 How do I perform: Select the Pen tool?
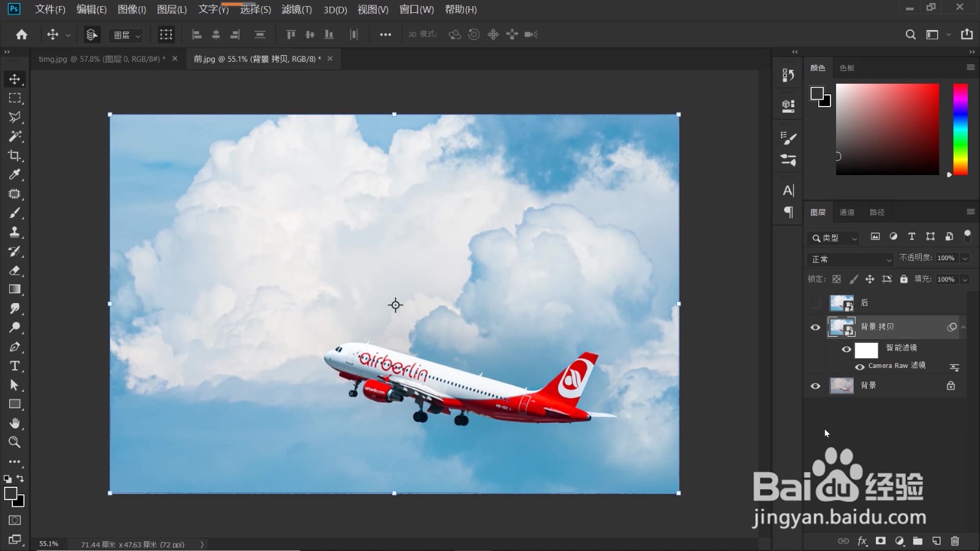[15, 347]
